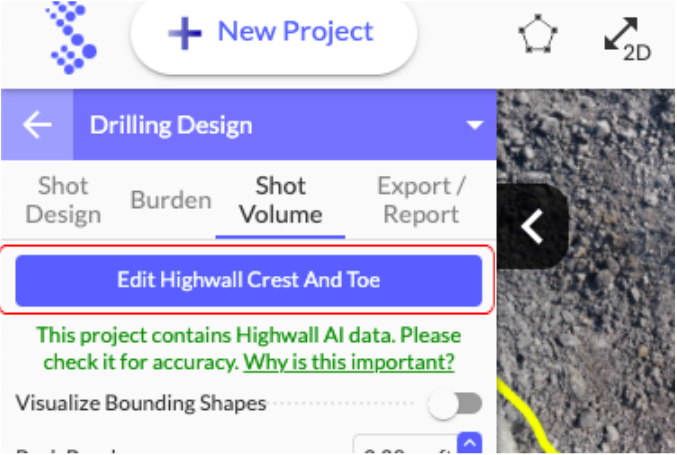Click the numeric input field at panel bottom
The width and height of the screenshot is (677, 455).
(405, 443)
